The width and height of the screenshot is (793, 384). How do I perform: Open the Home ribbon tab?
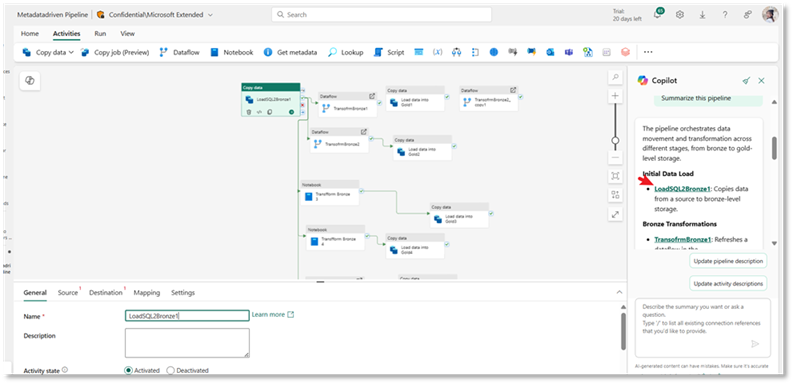tap(30, 33)
